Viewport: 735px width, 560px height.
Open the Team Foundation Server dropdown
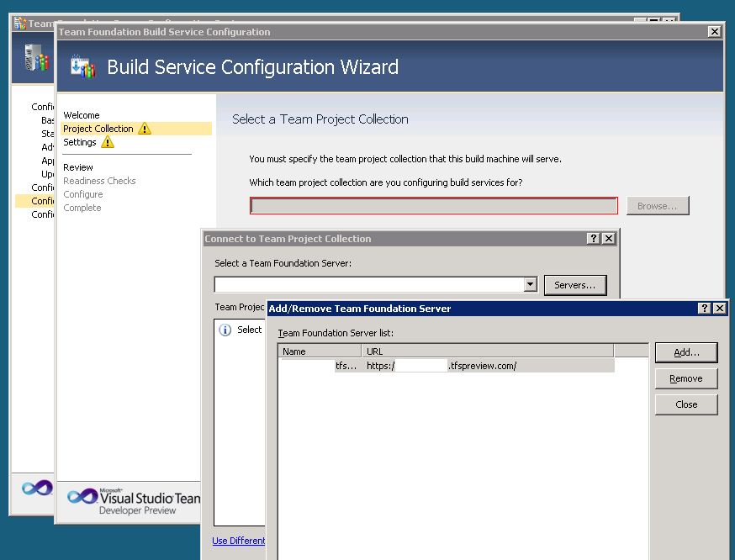click(530, 285)
